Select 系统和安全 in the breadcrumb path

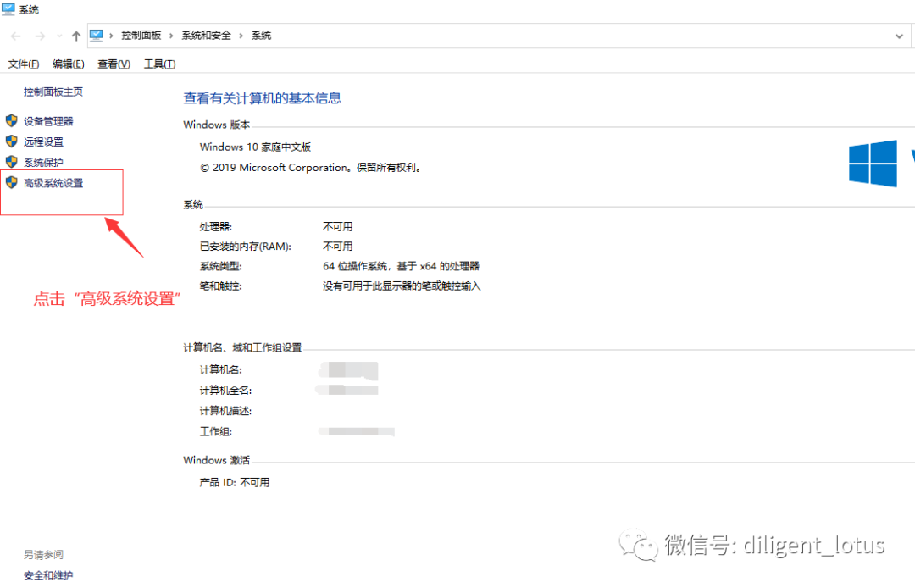click(206, 36)
